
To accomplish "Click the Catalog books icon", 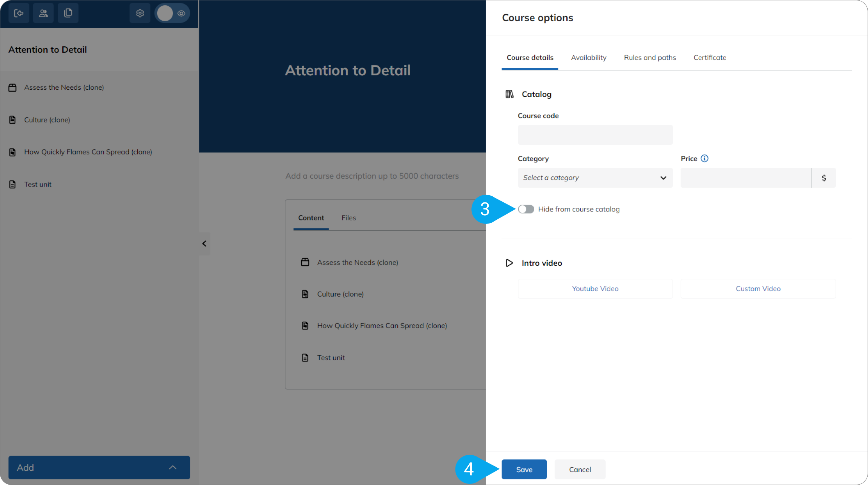I will pyautogui.click(x=509, y=94).
